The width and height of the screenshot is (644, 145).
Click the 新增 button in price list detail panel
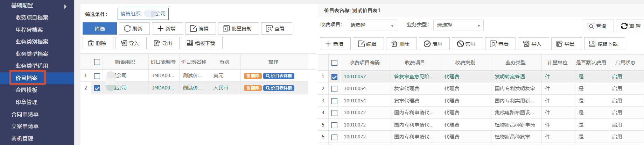[x=335, y=44]
